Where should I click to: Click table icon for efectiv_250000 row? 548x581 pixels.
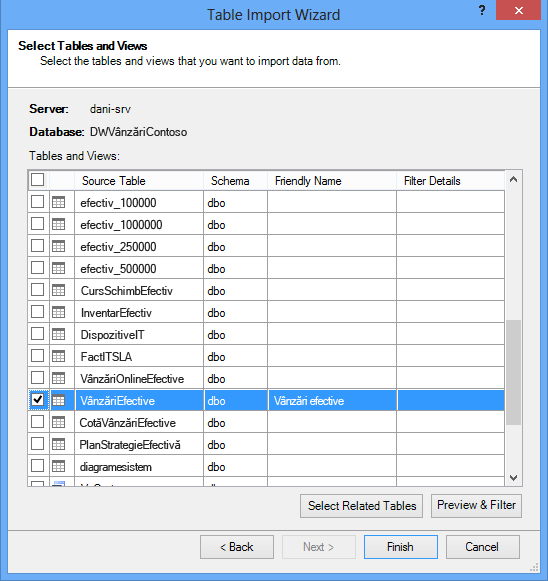(59, 246)
